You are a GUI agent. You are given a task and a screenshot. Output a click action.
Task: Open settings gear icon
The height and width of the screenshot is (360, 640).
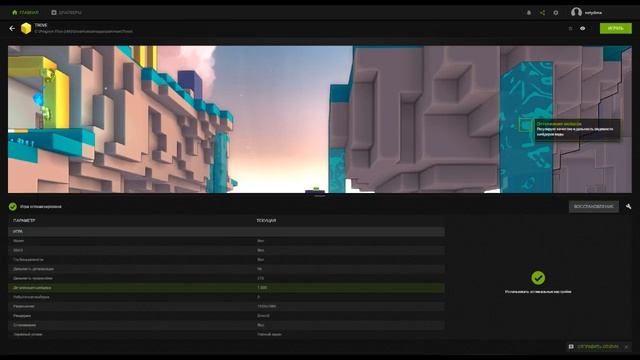click(556, 13)
